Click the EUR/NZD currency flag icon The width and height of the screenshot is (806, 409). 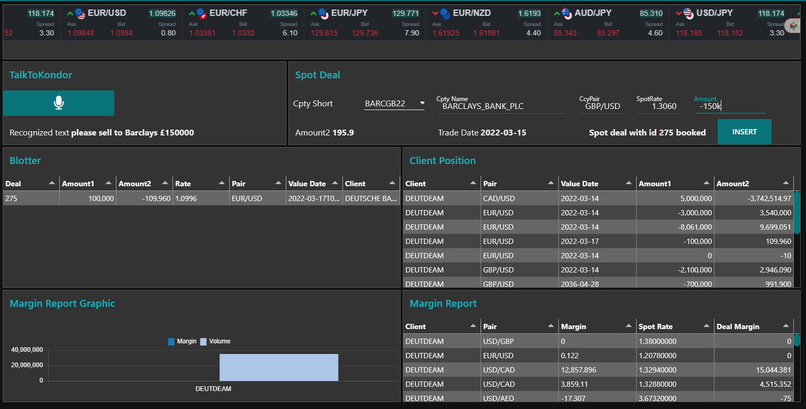pos(445,14)
